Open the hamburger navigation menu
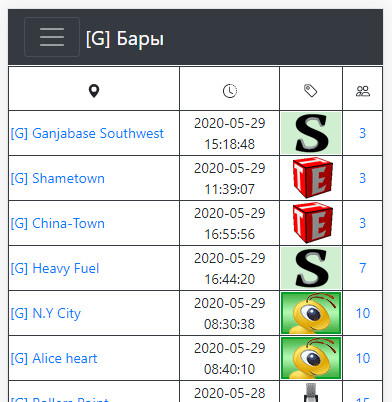Viewport: 392px width, 402px height. [x=52, y=37]
